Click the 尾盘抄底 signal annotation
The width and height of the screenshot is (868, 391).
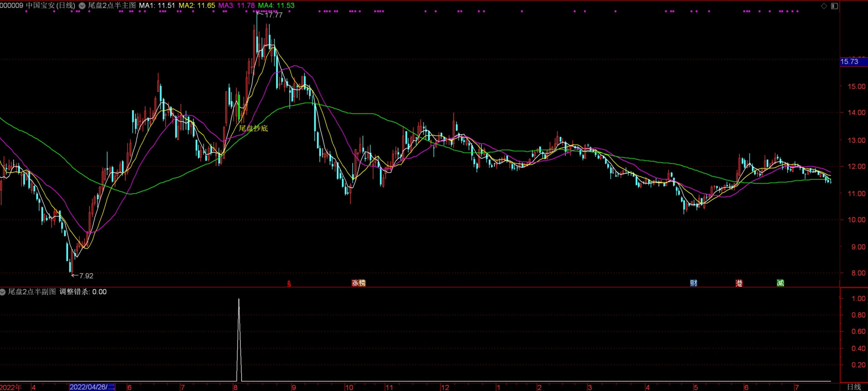point(254,128)
